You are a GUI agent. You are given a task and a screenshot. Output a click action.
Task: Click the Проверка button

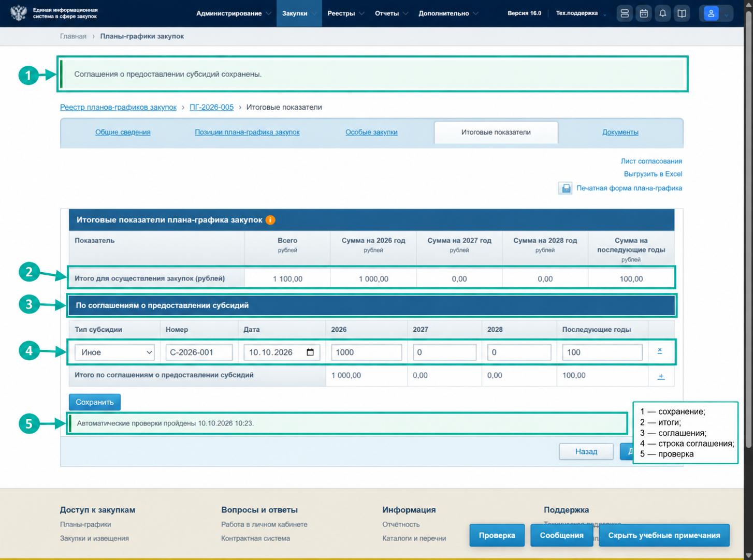[x=497, y=535]
